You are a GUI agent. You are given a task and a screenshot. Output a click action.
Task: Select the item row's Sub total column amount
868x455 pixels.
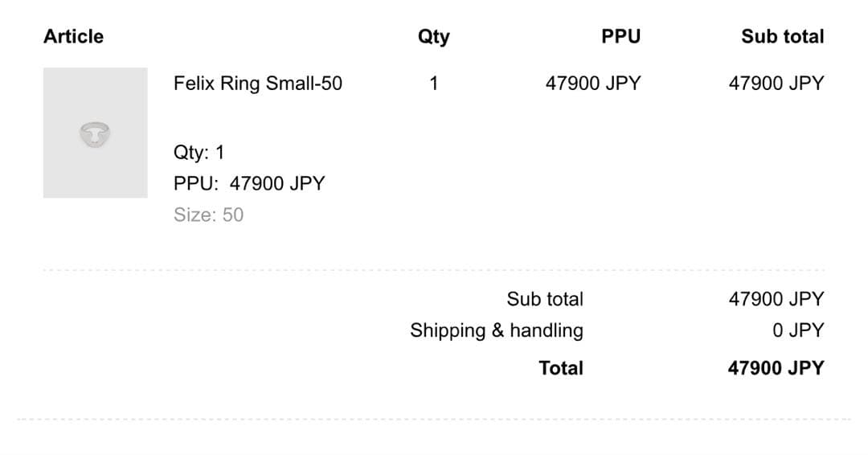pyautogui.click(x=776, y=84)
